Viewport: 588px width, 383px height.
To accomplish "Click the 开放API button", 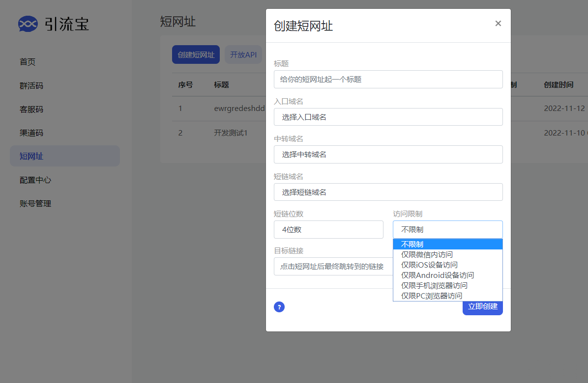I will pyautogui.click(x=243, y=55).
